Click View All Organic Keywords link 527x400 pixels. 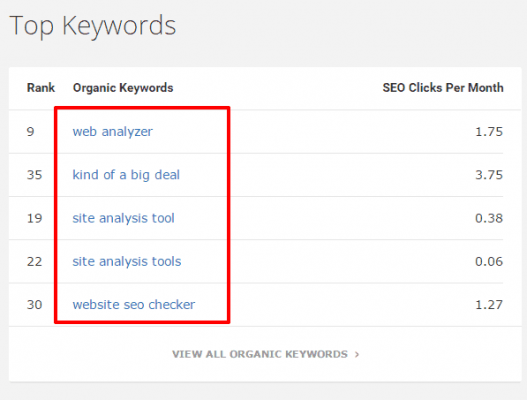click(260, 354)
